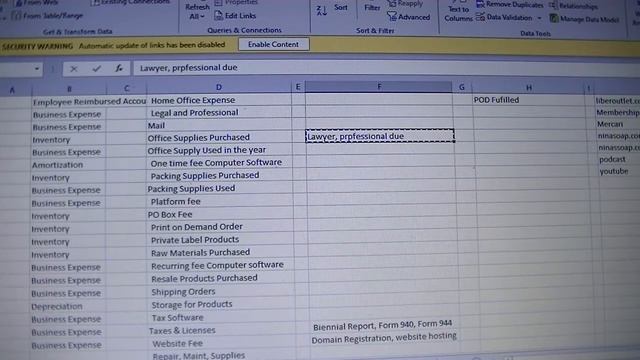Click the Data Validation icon

tap(480, 17)
